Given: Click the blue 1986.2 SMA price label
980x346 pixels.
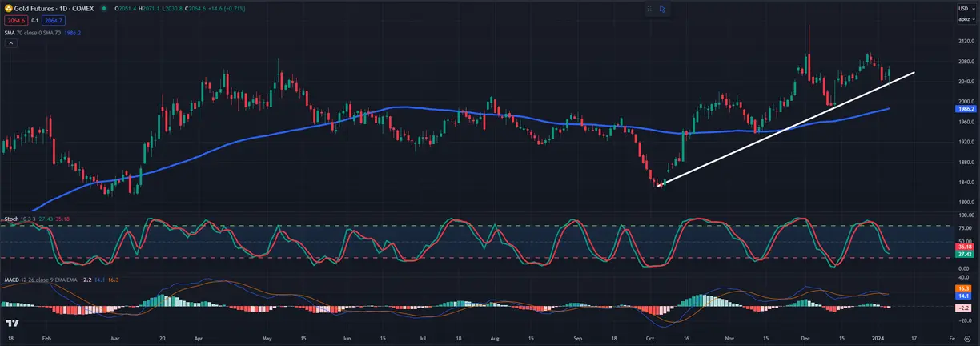Looking at the screenshot, I should click(966, 107).
